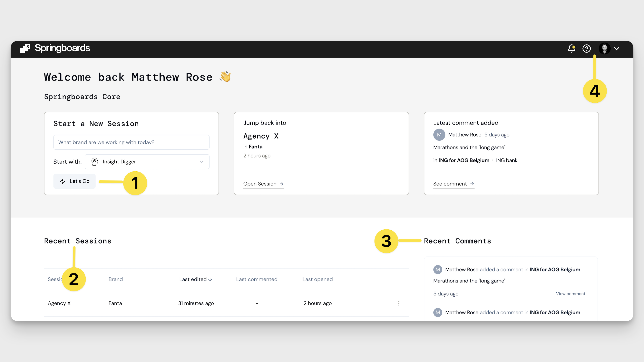Expand the profile menu chevron
Screen dimensions: 644x362
pos(617,48)
